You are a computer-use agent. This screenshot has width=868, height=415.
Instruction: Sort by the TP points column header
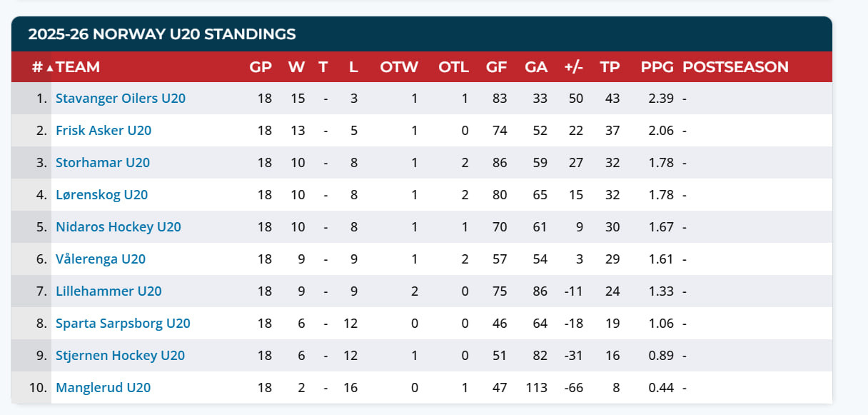[x=610, y=67]
